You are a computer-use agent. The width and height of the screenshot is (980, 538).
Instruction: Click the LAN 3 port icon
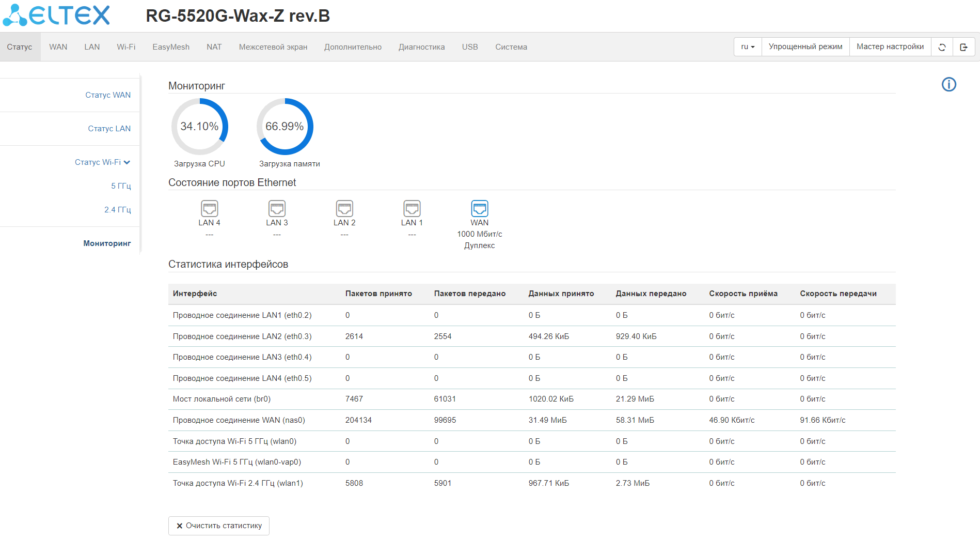point(277,208)
